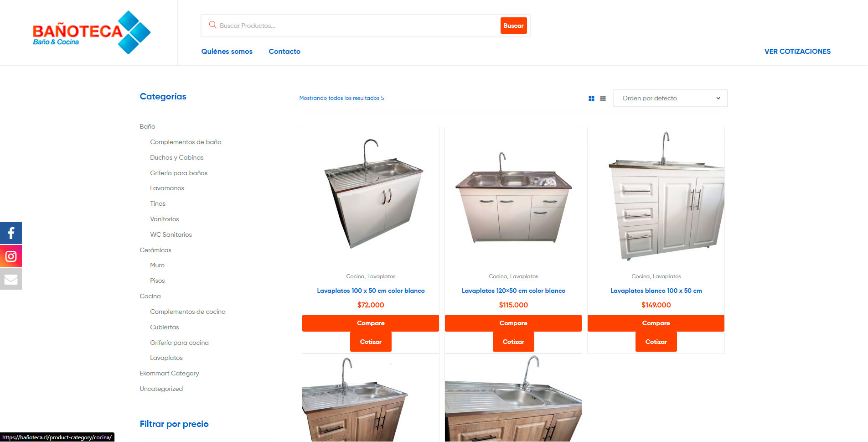Click the email envelope icon
Viewport: 868px width, 442px height.
(11, 279)
